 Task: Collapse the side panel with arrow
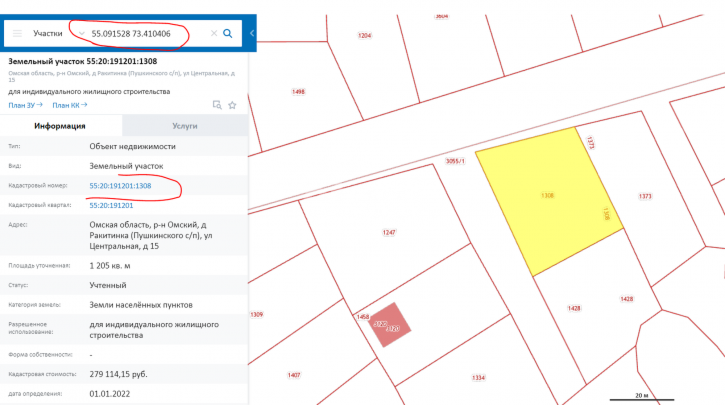click(x=252, y=33)
